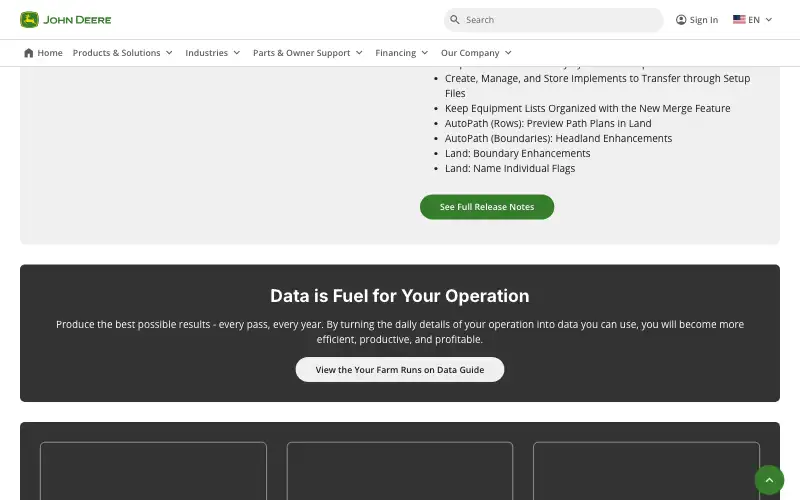The height and width of the screenshot is (500, 800).
Task: Click See Full Release Notes button
Action: pos(487,207)
